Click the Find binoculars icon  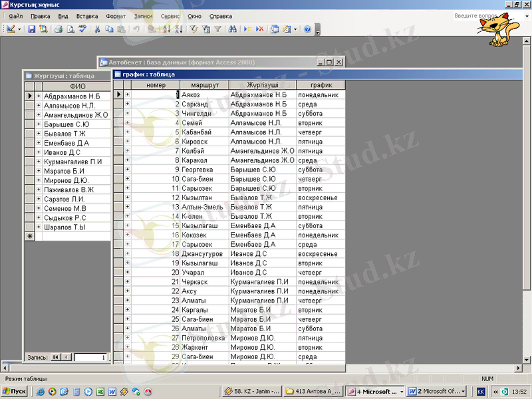(233, 29)
